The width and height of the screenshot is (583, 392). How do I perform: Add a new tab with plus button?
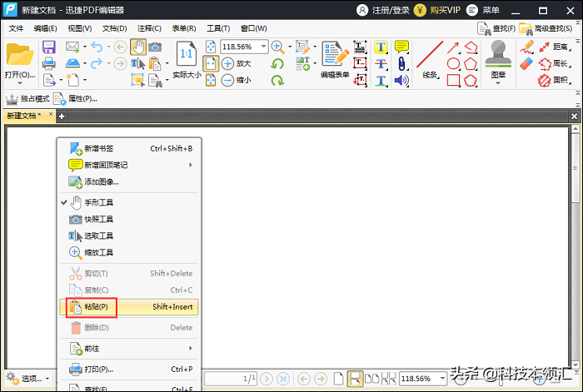[x=62, y=117]
